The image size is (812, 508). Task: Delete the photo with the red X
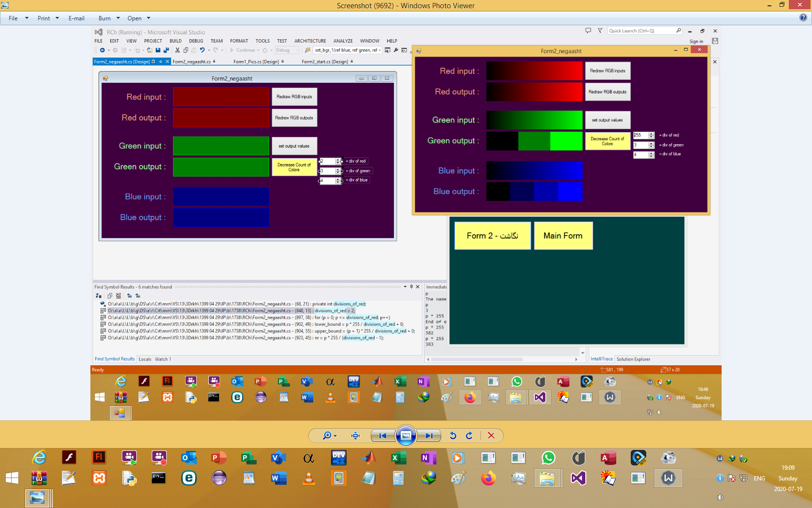click(x=491, y=435)
